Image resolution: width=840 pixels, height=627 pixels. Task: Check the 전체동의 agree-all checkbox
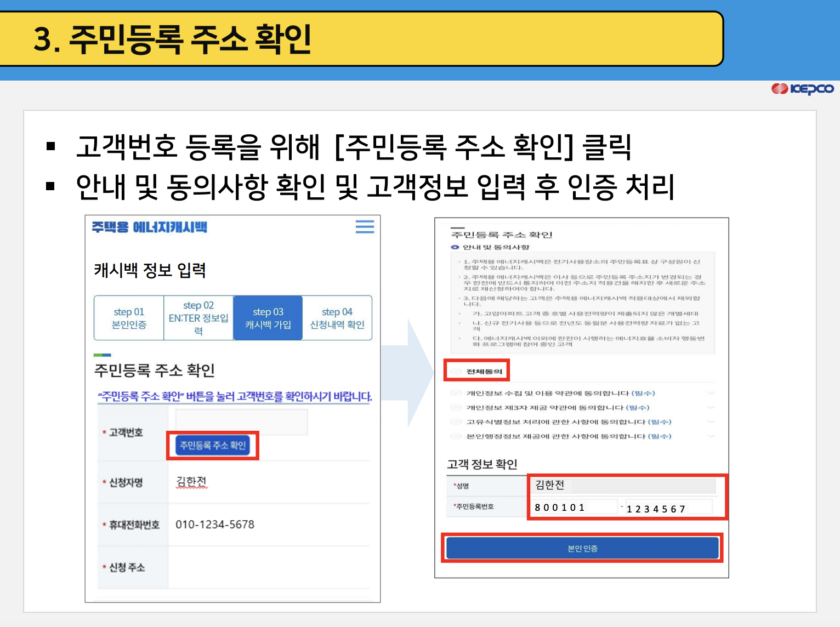456,372
